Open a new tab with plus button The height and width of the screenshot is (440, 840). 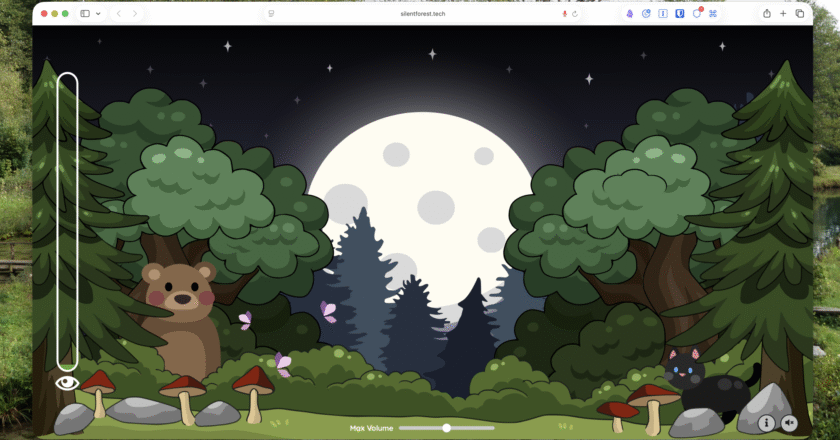point(783,13)
